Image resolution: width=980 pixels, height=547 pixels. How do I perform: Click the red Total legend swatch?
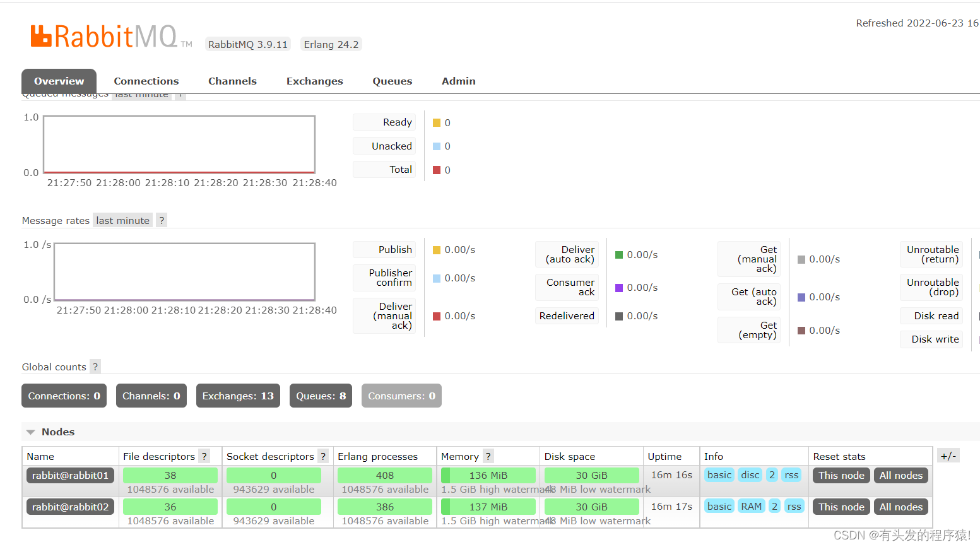click(437, 170)
